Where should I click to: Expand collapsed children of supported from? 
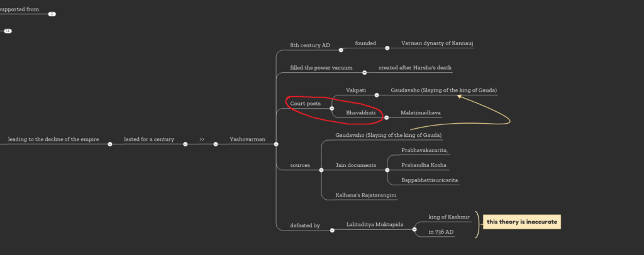click(x=52, y=14)
